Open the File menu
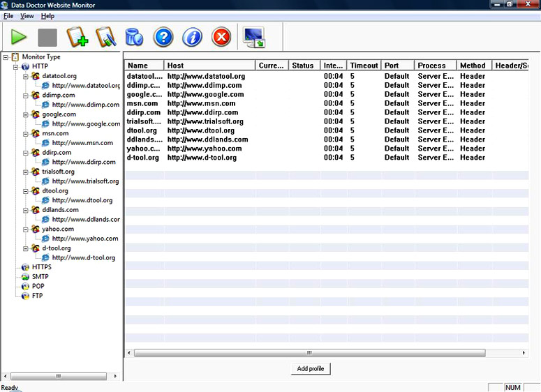The image size is (541, 392). point(8,16)
